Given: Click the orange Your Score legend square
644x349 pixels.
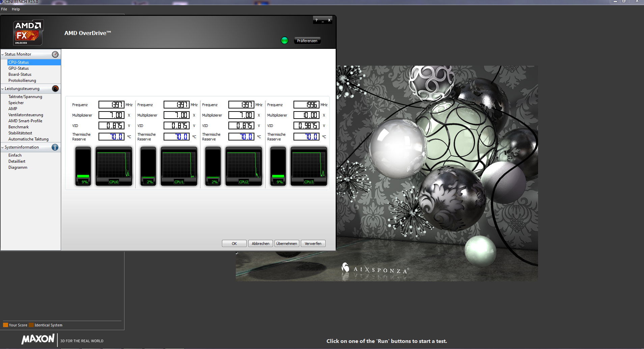Looking at the screenshot, I should tap(5, 325).
